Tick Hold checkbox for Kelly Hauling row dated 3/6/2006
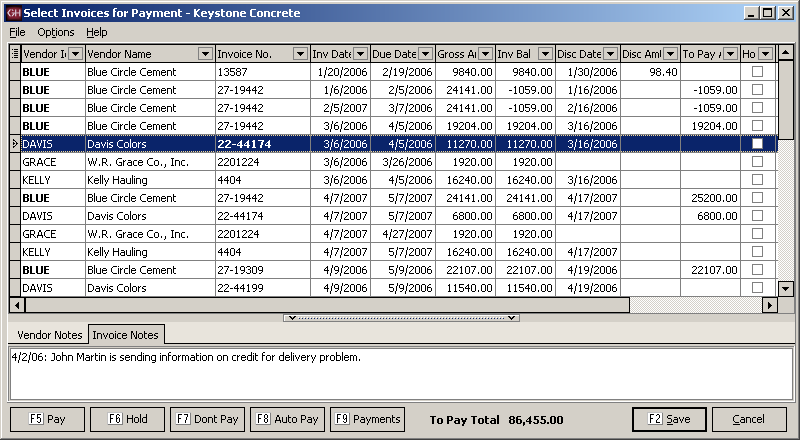 tap(758, 180)
